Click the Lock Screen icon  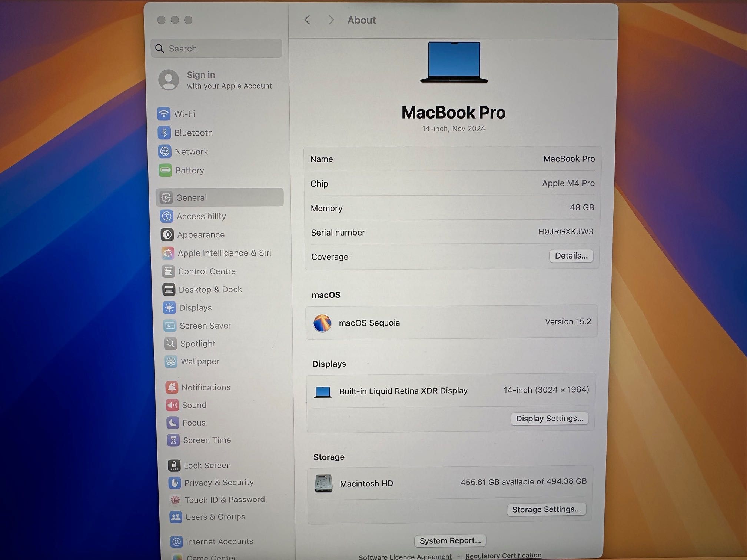coord(174,466)
